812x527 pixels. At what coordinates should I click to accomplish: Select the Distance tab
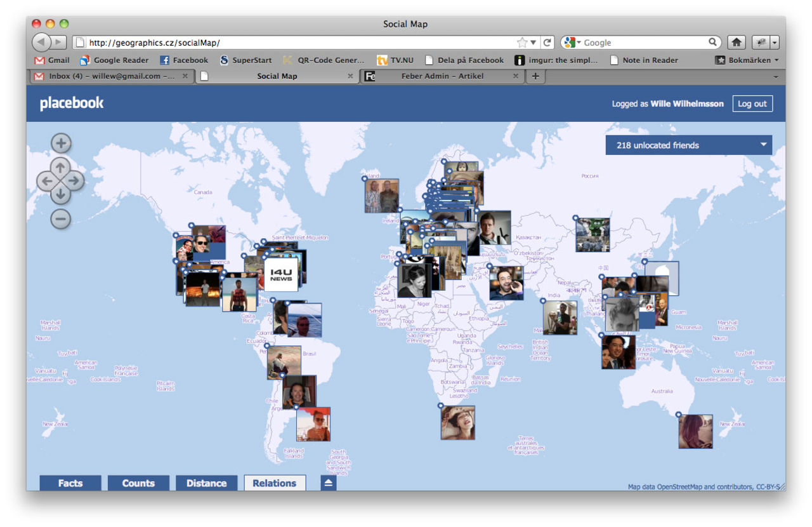click(x=206, y=483)
